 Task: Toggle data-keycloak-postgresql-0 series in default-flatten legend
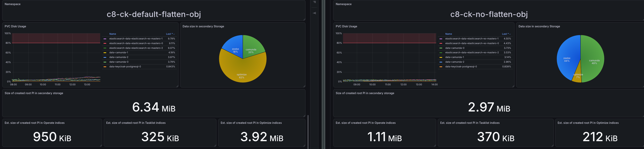point(125,67)
